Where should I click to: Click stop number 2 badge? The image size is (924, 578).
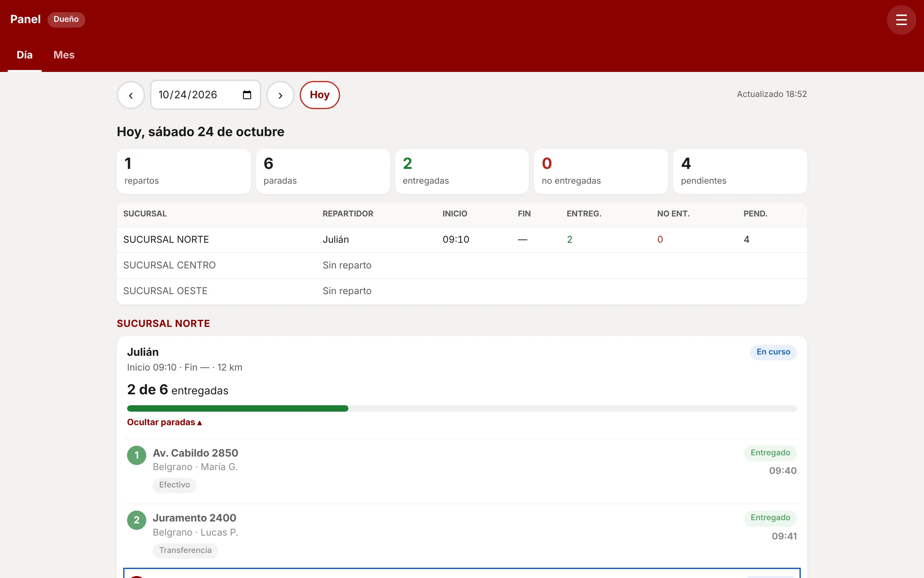pyautogui.click(x=137, y=520)
